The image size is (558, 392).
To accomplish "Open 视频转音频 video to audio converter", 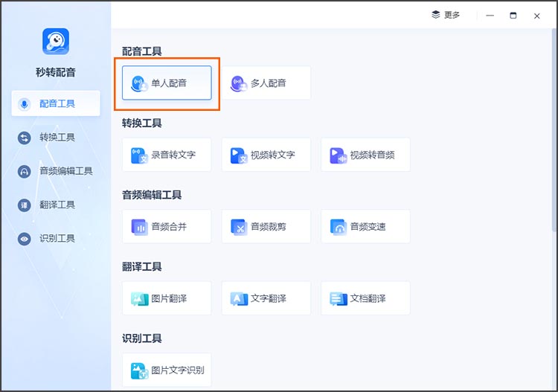I will coord(365,155).
